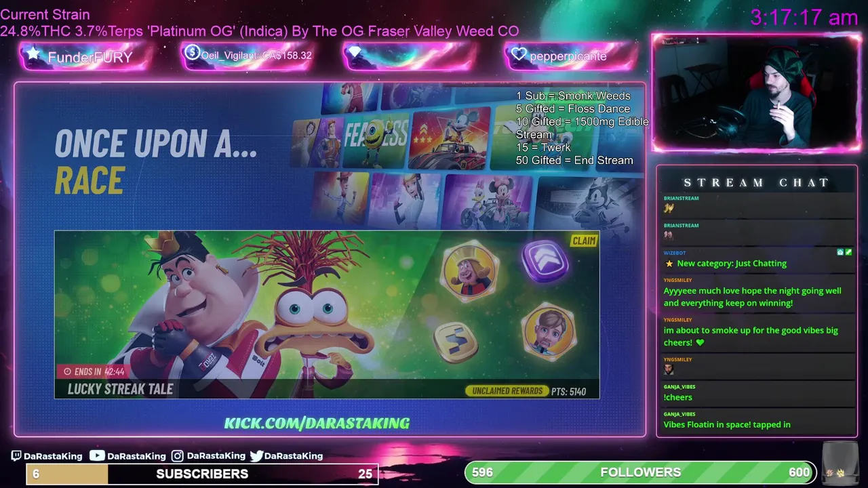Click the 'Ayyyeee much love' chat message
The width and height of the screenshot is (868, 488).
(752, 297)
